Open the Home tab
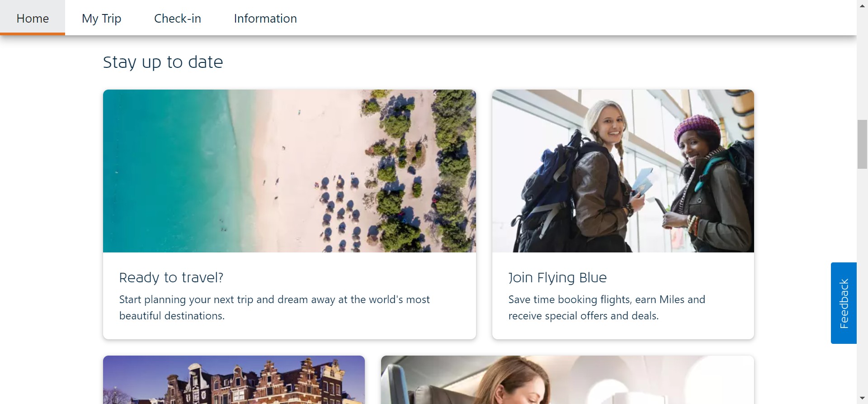 point(33,18)
